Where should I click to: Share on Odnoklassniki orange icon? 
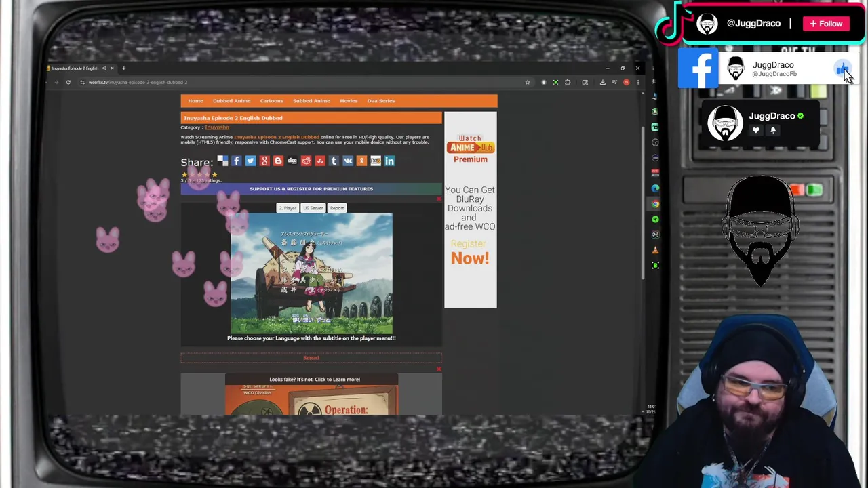(361, 161)
